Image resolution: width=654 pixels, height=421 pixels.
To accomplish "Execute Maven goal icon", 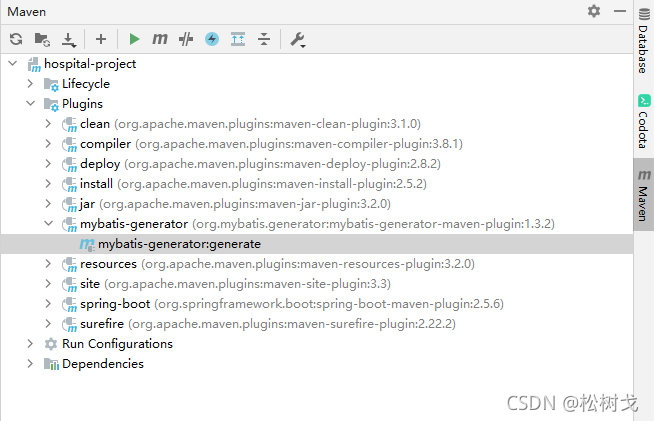I will [x=160, y=39].
